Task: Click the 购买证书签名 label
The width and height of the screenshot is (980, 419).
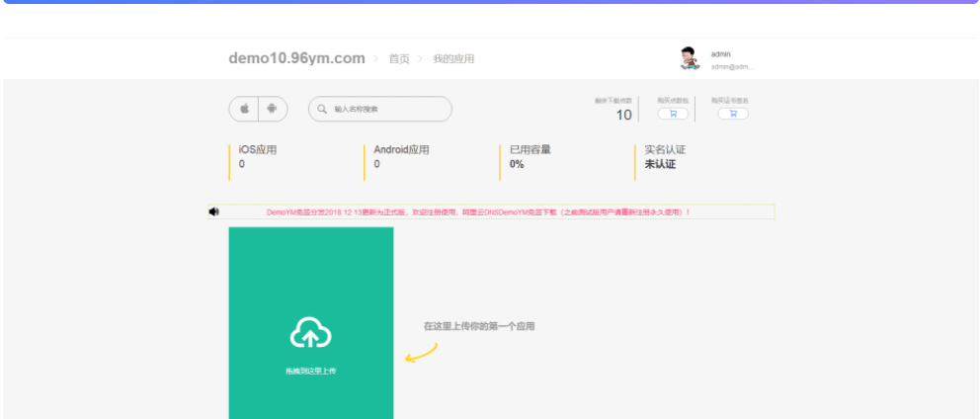Action: tap(730, 100)
